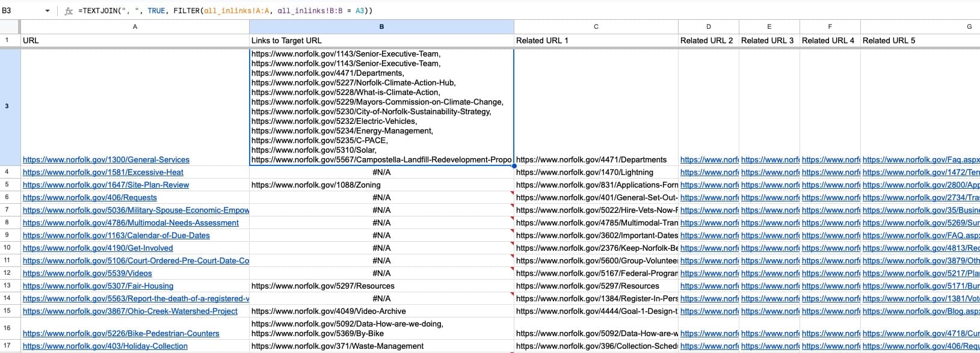The width and height of the screenshot is (980, 353).
Task: Select the 4049/Video-Archive cell
Action: tap(381, 312)
